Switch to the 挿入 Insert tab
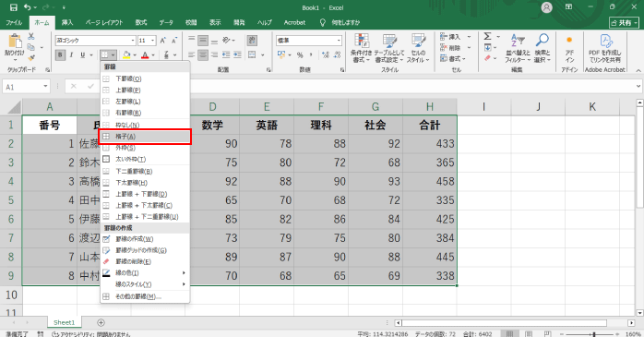 [x=67, y=22]
